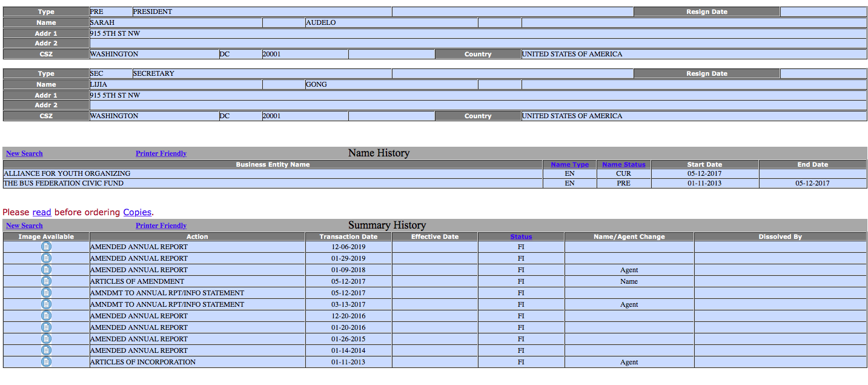Click Agent cell in 01-09-2018 row
Image resolution: width=868 pixels, height=385 pixels.
point(629,270)
